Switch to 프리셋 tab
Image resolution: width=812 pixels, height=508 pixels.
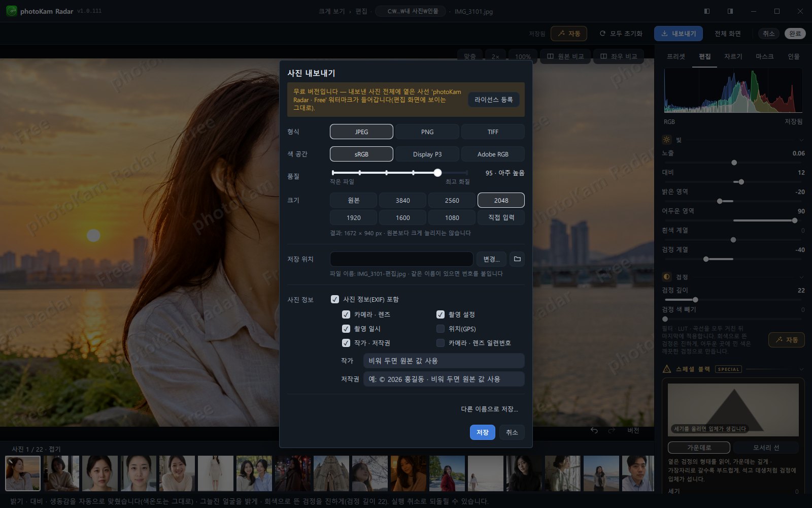(x=676, y=56)
